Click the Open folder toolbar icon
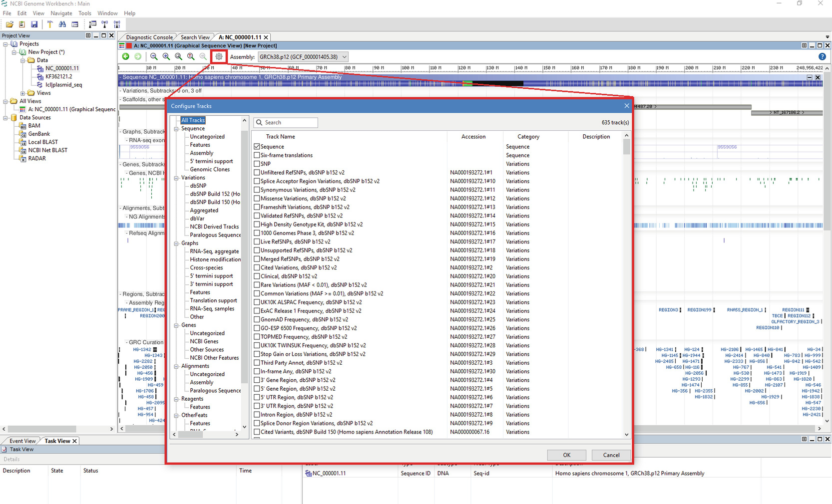The height and width of the screenshot is (504, 832). pos(9,24)
